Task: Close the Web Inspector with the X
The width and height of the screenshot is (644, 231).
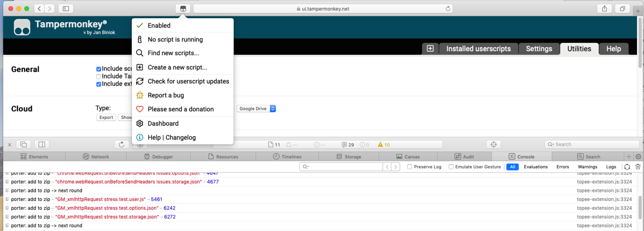Action: coord(9,145)
